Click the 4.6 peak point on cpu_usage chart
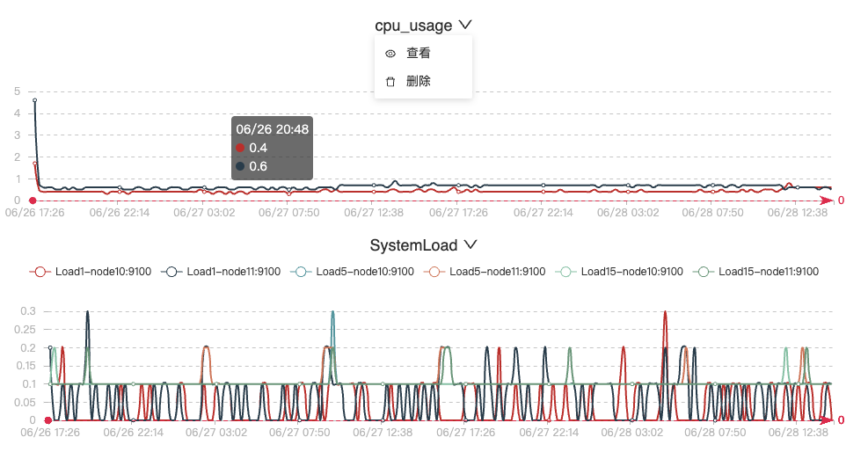Viewport: 868px width, 452px height. [x=35, y=100]
